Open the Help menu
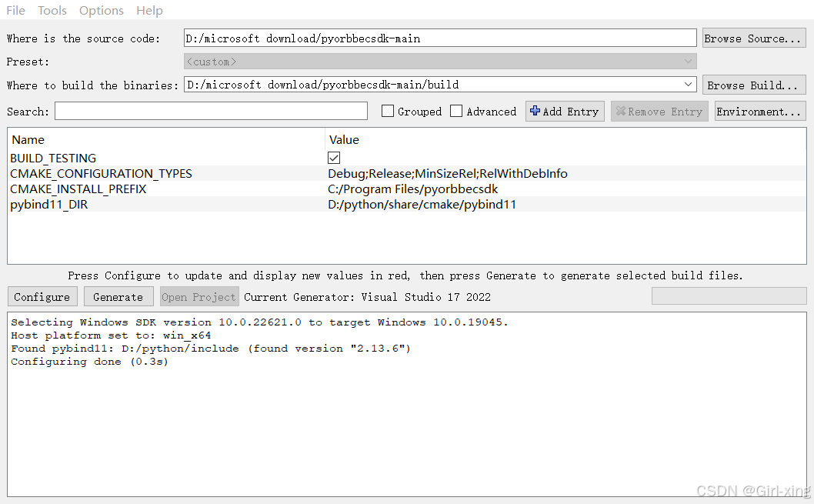 click(x=149, y=10)
